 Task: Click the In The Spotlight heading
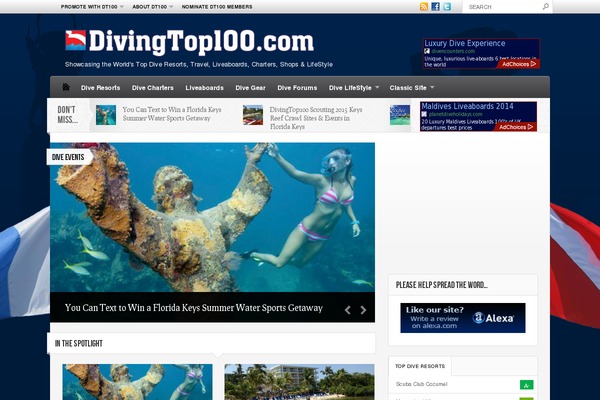pos(78,343)
